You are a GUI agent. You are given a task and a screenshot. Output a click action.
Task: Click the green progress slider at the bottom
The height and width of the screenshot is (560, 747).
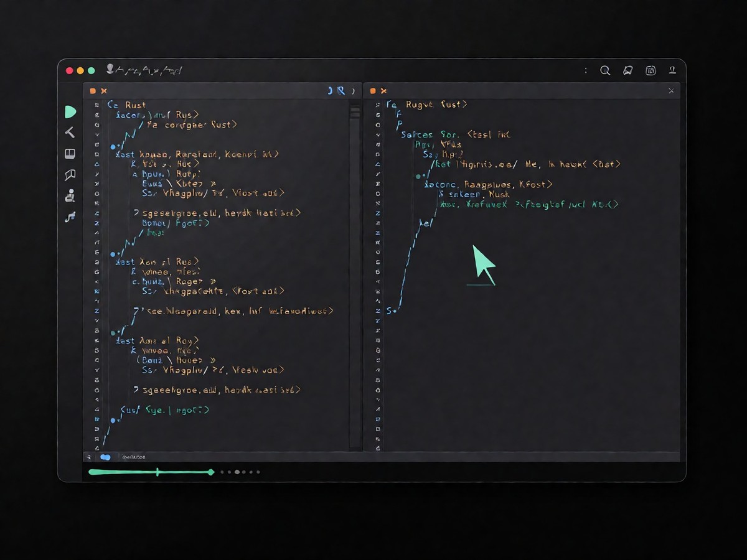[x=151, y=472]
